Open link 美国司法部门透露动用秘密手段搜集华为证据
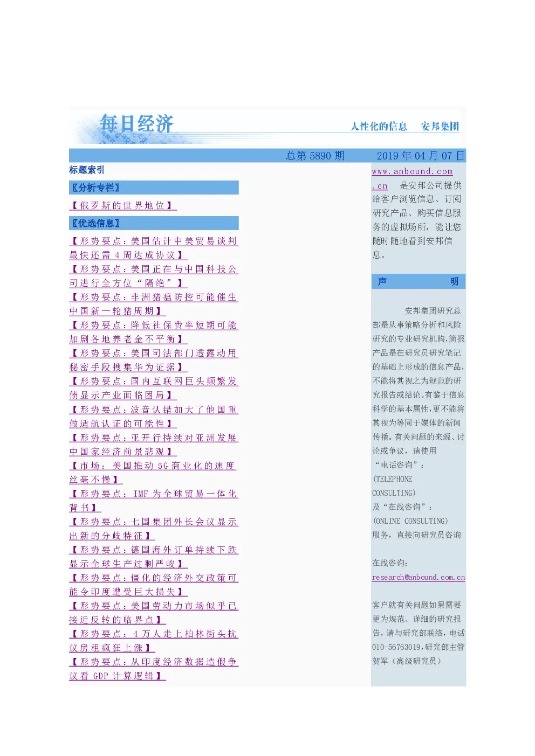 coord(154,360)
